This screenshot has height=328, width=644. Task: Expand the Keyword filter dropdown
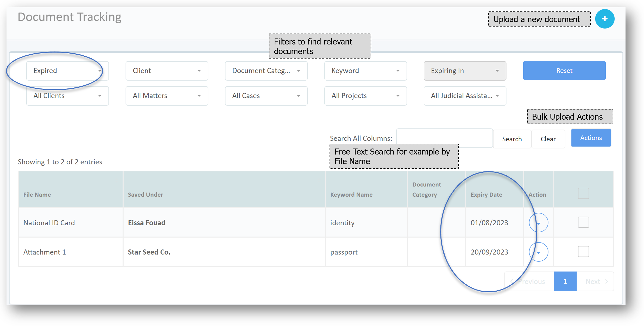pyautogui.click(x=365, y=71)
